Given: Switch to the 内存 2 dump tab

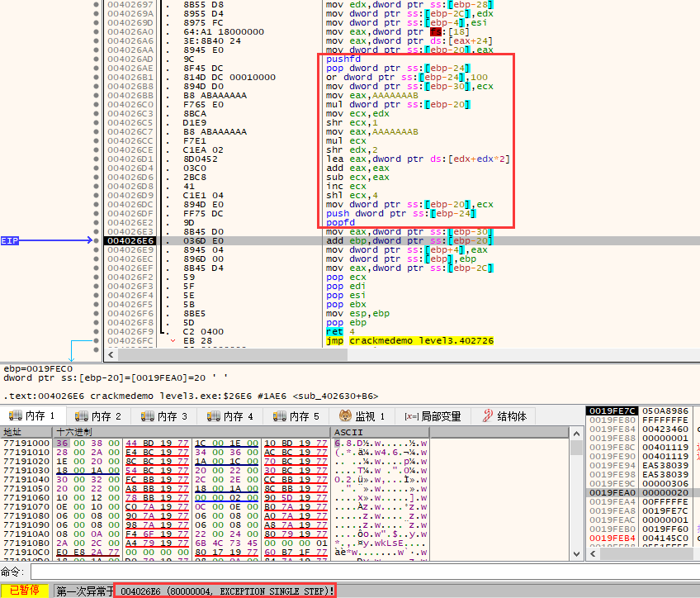Looking at the screenshot, I should 99,416.
